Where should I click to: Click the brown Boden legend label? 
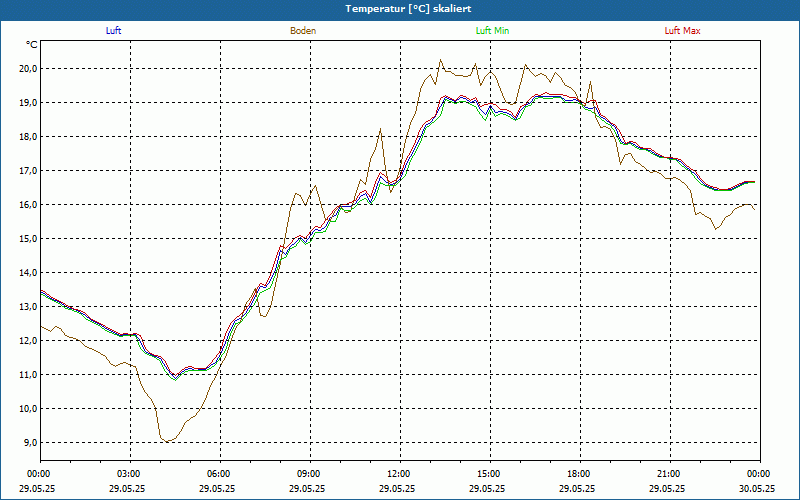coord(303,31)
